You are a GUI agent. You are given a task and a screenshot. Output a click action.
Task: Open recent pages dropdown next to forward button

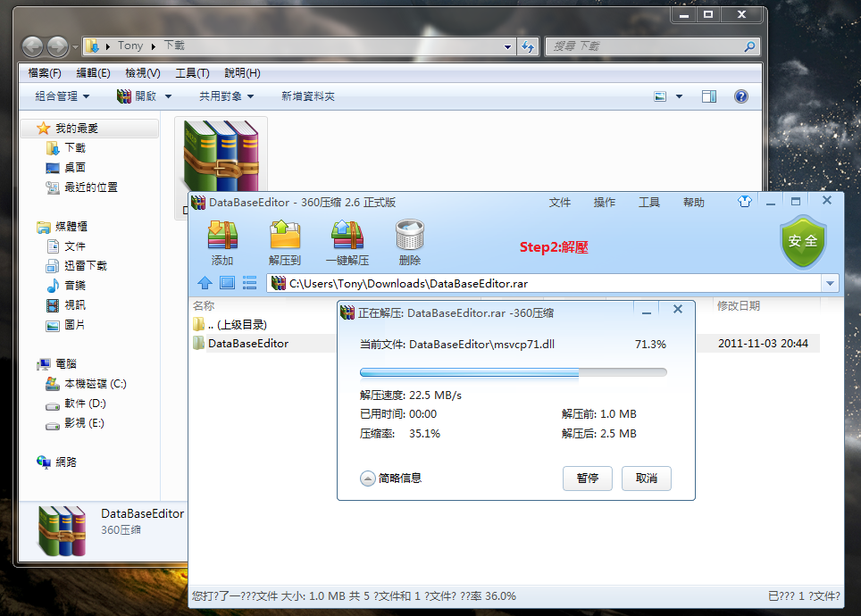click(75, 47)
